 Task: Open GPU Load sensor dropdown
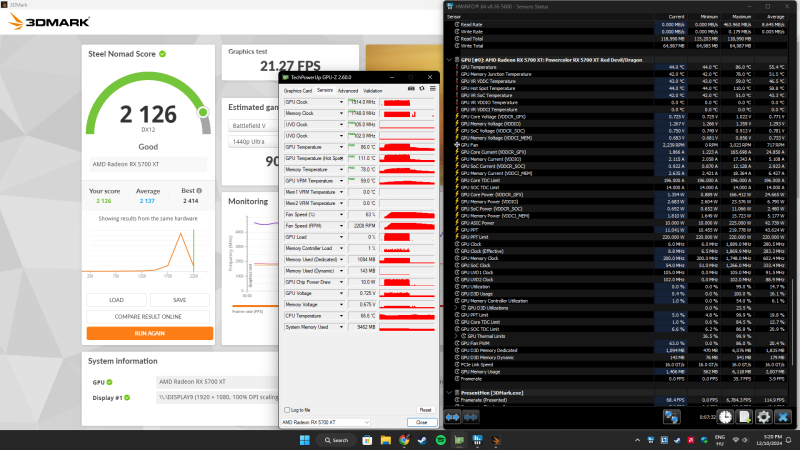[x=341, y=237]
